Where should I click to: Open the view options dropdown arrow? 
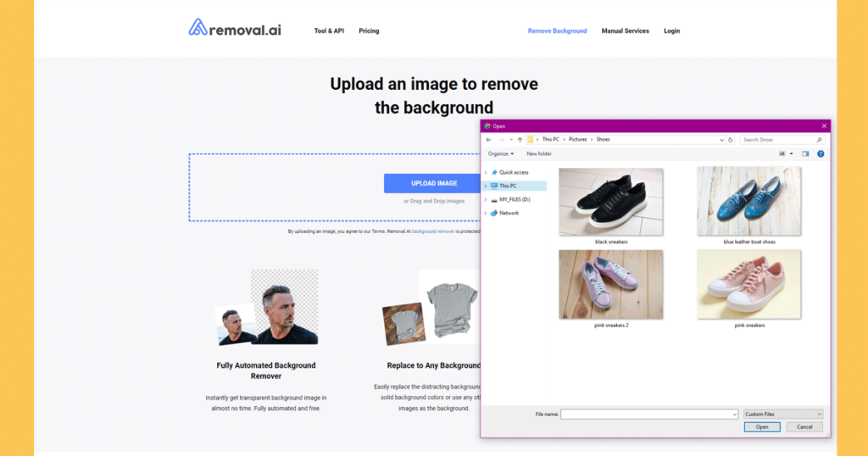coord(791,154)
